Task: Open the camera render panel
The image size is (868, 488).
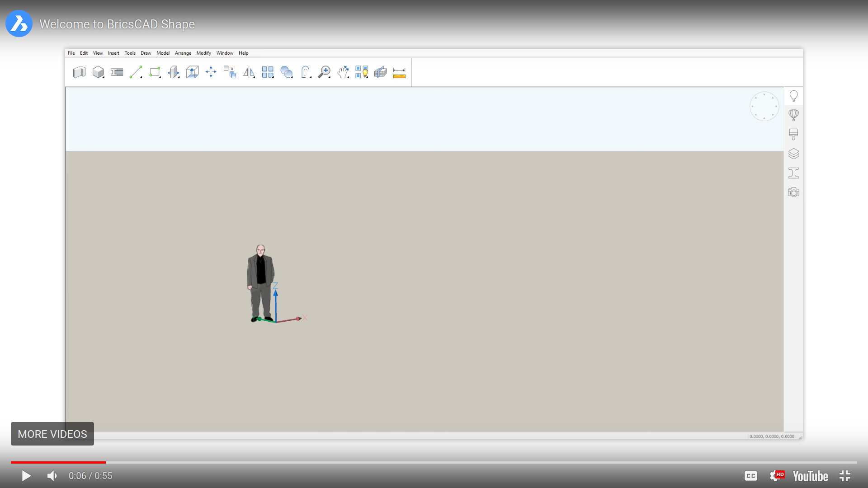Action: pyautogui.click(x=793, y=192)
